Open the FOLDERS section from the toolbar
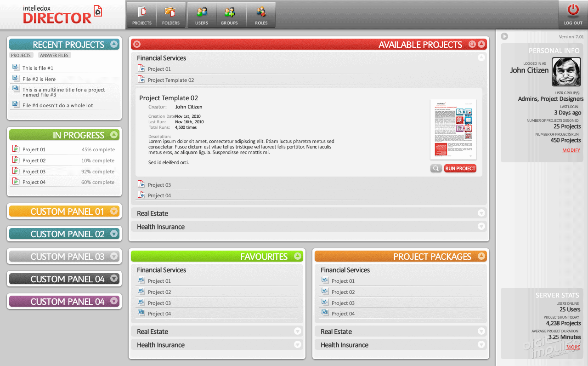The image size is (588, 366). coord(171,15)
